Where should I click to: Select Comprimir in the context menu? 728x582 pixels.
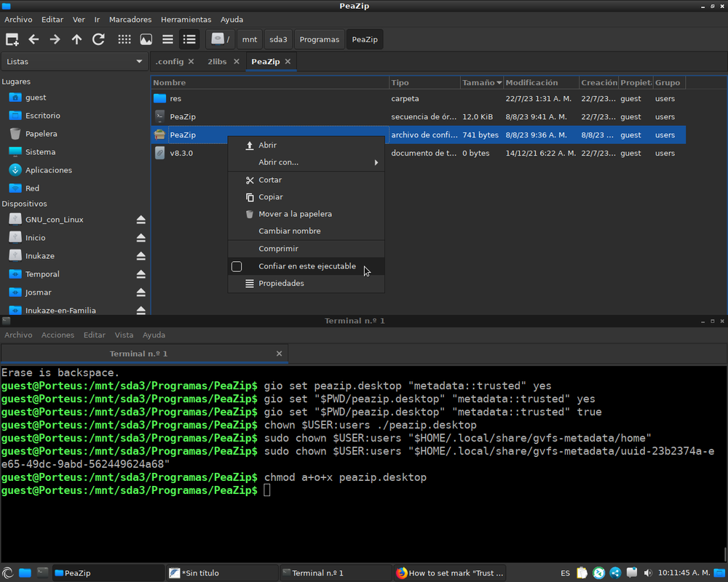306,249
